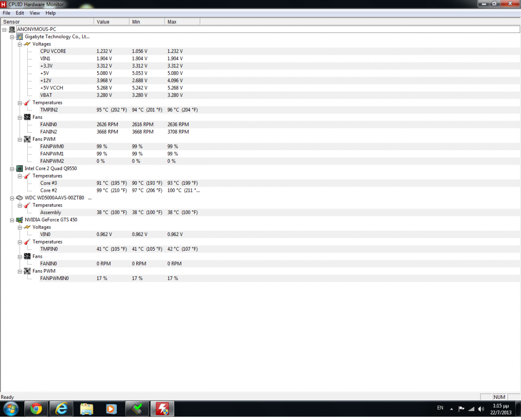Collapse Temperatures group containing TMPIN2
The width and height of the screenshot is (521, 420).
20,103
